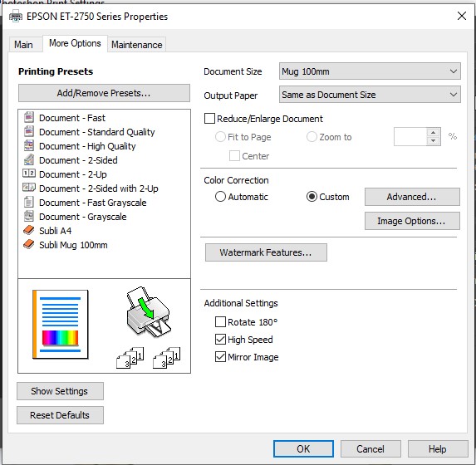Click the Add/Remove Presets button

104,93
